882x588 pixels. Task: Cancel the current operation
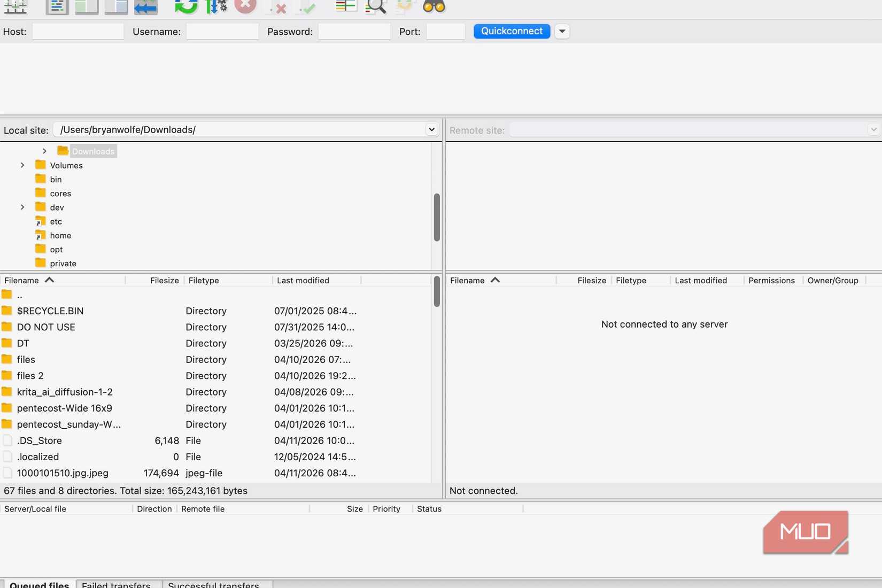coord(245,7)
